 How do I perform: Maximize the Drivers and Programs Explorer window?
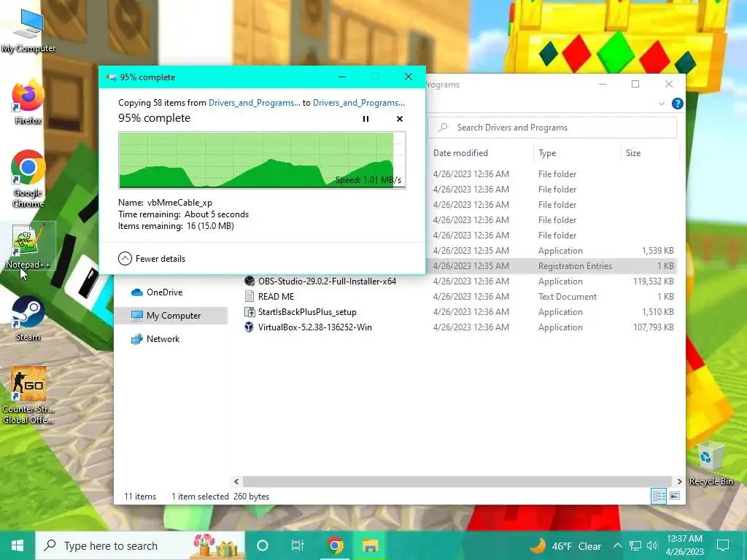[x=635, y=85]
